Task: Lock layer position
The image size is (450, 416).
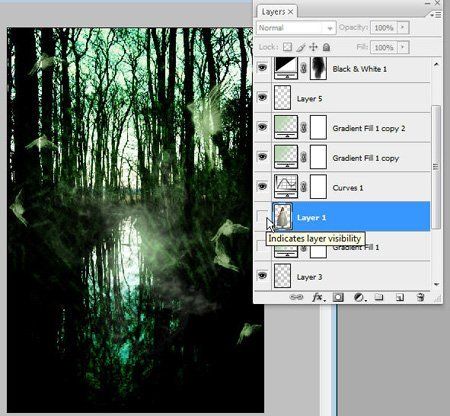Action: point(313,47)
